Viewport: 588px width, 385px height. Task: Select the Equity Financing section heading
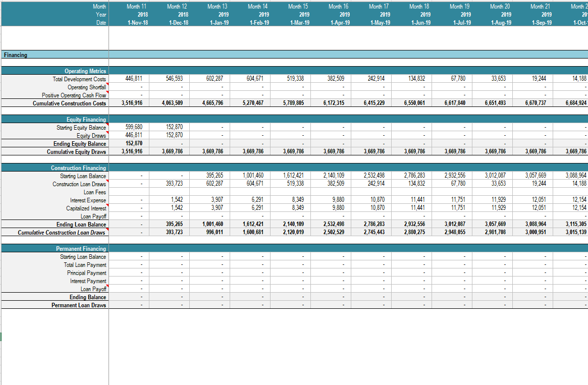[86, 120]
